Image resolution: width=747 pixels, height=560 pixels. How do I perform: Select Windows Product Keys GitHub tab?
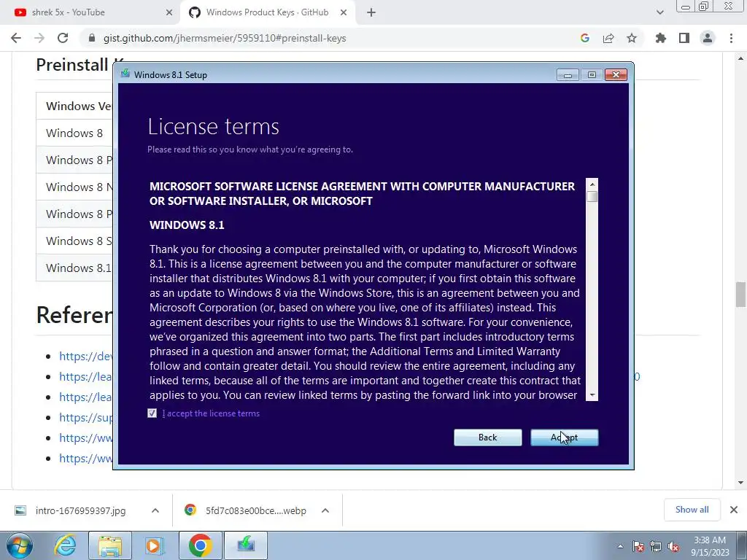(x=268, y=12)
